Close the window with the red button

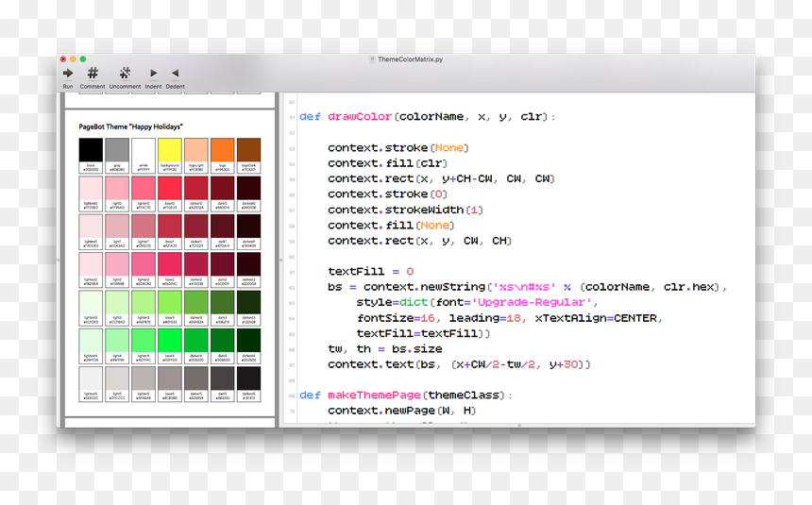click(x=63, y=59)
